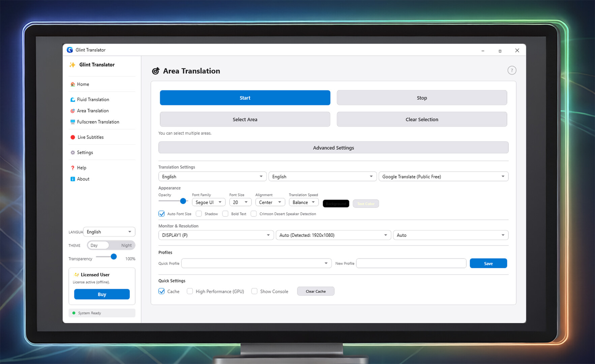Viewport: 595px width, 364px height.
Task: Enable High Performance (GPU)
Action: click(190, 291)
